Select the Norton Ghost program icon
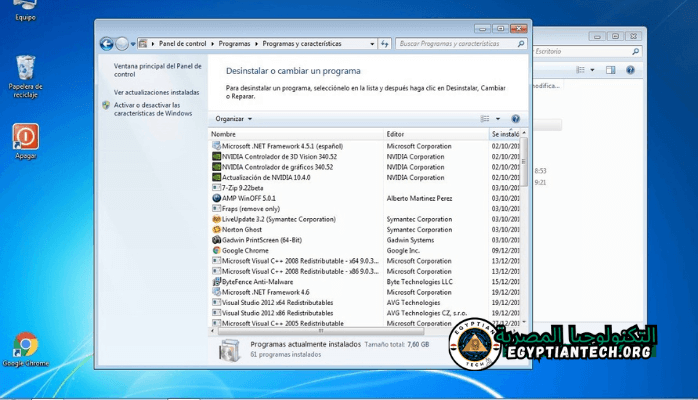Screen dimensions: 698x400 point(216,230)
